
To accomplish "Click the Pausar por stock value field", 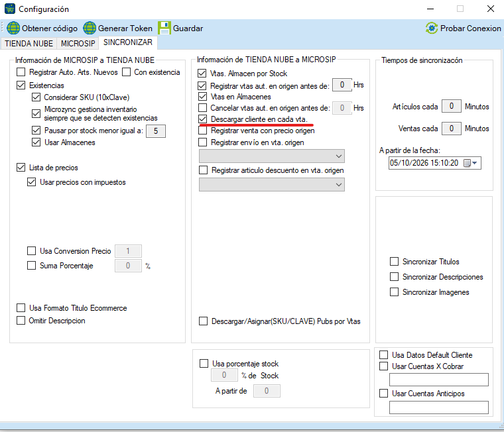I will (156, 131).
